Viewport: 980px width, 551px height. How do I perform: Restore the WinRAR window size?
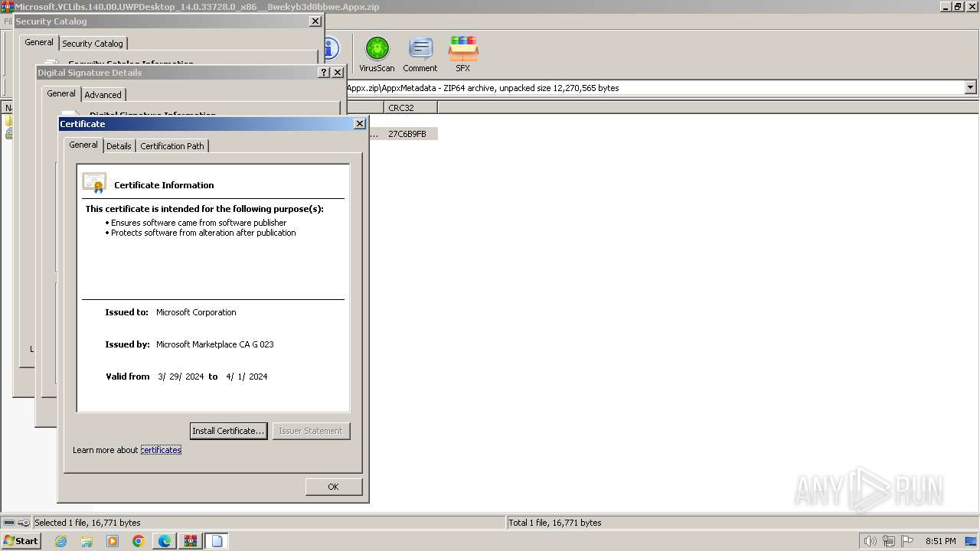[958, 7]
